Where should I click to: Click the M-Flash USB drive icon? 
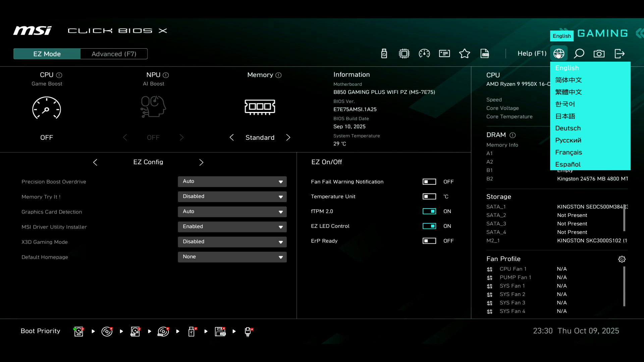point(384,54)
